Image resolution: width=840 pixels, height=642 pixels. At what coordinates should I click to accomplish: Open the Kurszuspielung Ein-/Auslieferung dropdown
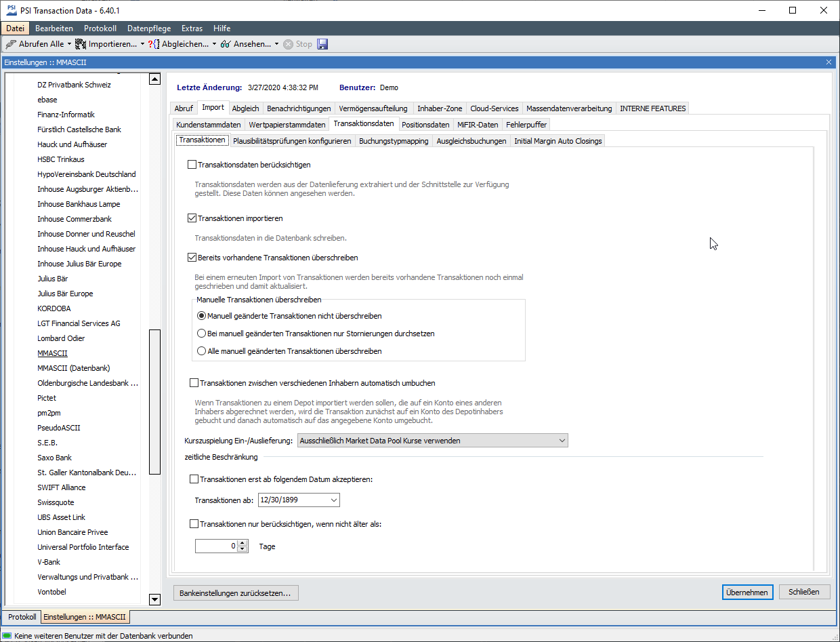coord(562,441)
